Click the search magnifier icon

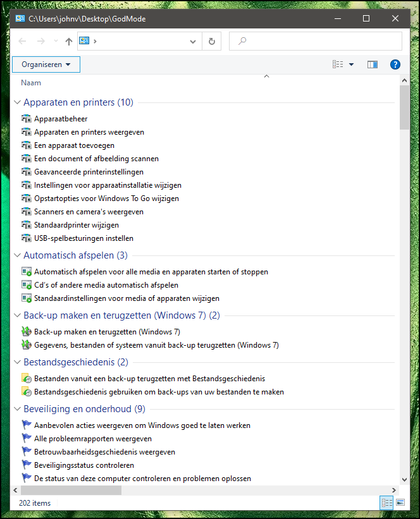(242, 41)
